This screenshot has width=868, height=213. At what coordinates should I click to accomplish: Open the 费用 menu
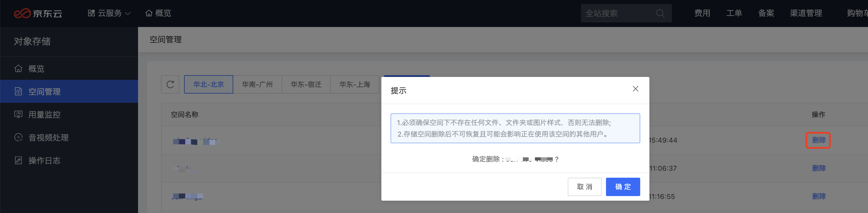(702, 13)
